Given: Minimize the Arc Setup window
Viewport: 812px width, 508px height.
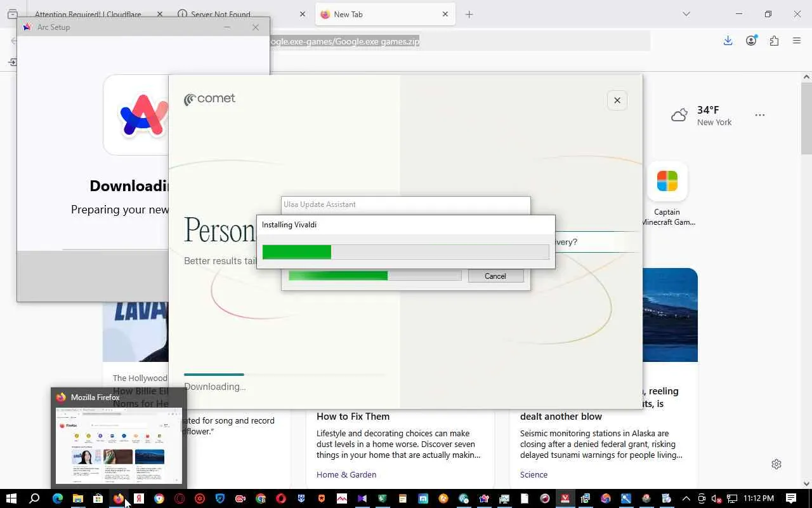Looking at the screenshot, I should point(227,27).
